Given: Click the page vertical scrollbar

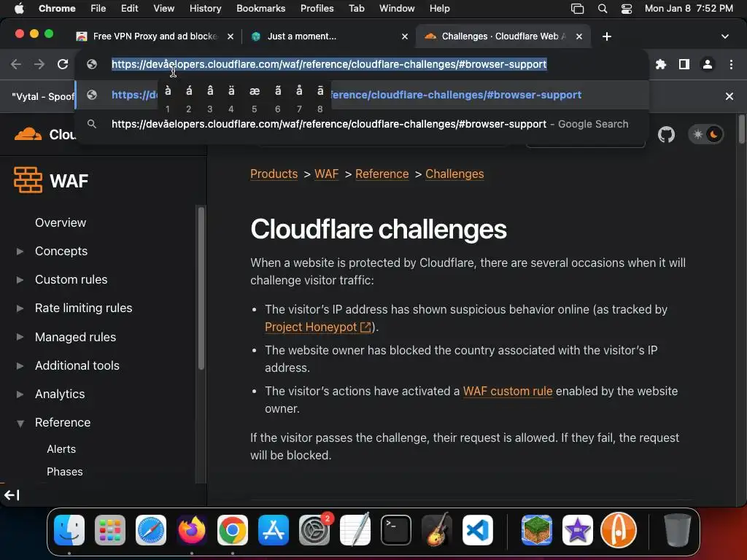Looking at the screenshot, I should (741, 128).
